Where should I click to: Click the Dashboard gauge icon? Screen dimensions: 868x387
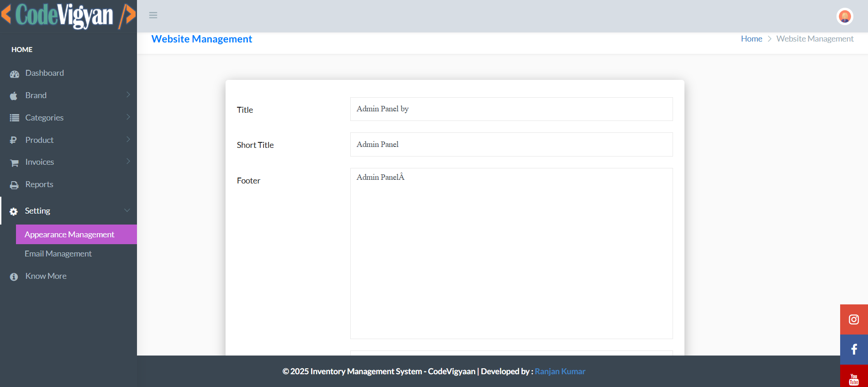coord(15,74)
